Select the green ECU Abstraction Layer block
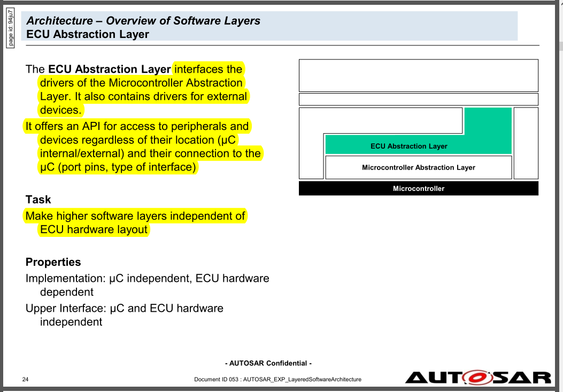 pyautogui.click(x=418, y=145)
